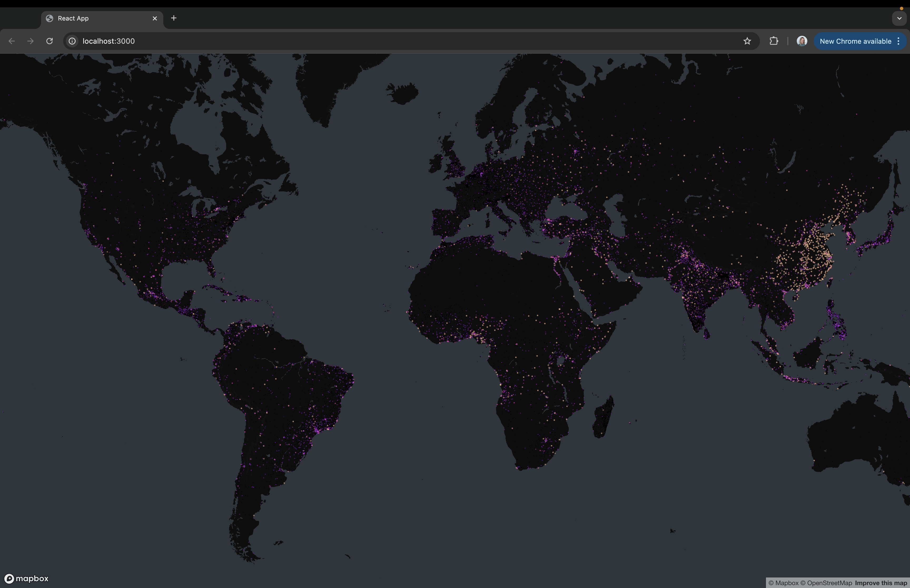The height and width of the screenshot is (588, 910).
Task: Close the React App tab
Action: [x=155, y=18]
